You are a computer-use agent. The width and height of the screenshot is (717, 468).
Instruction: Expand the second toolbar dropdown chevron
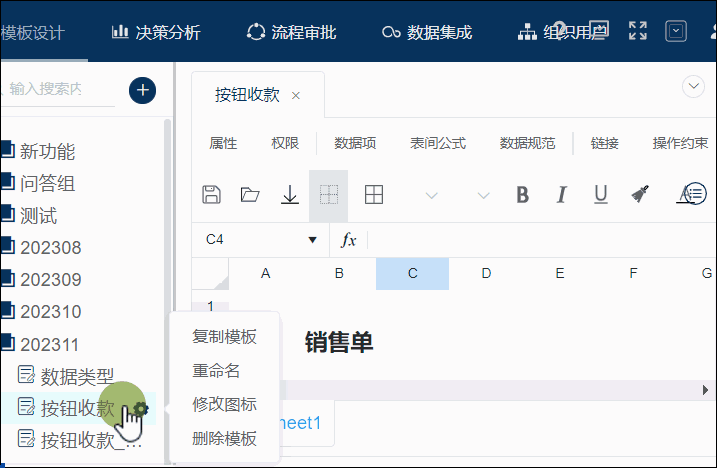click(x=483, y=196)
